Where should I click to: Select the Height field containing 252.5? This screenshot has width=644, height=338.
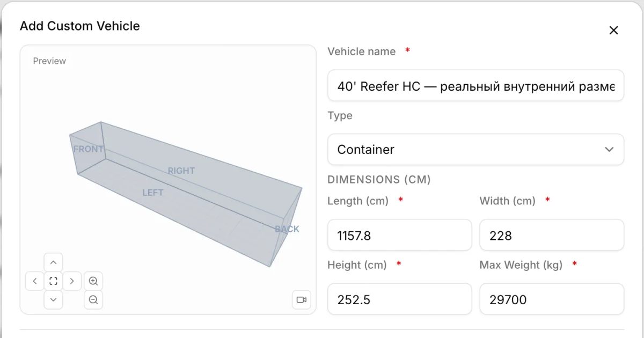[x=400, y=299]
